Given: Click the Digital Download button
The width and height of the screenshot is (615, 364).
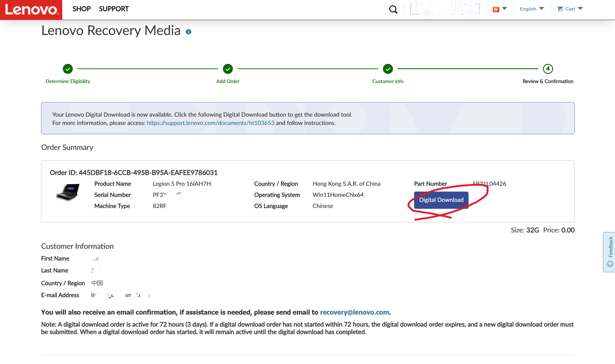Looking at the screenshot, I should click(x=441, y=200).
